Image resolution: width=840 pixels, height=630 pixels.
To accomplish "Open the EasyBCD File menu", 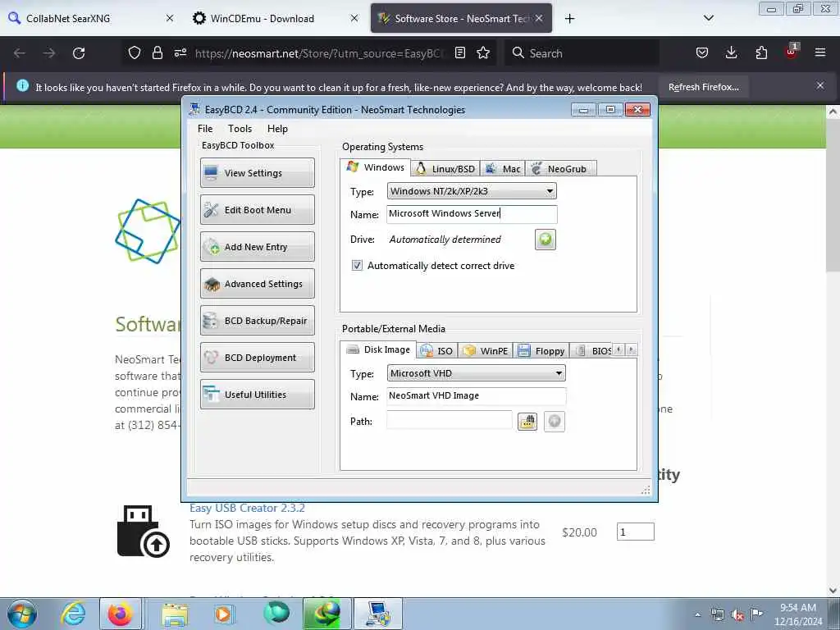I will 204,129.
